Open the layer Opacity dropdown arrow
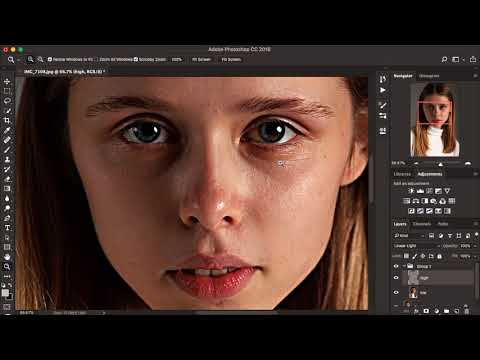The height and width of the screenshot is (360, 480). pos(474,246)
